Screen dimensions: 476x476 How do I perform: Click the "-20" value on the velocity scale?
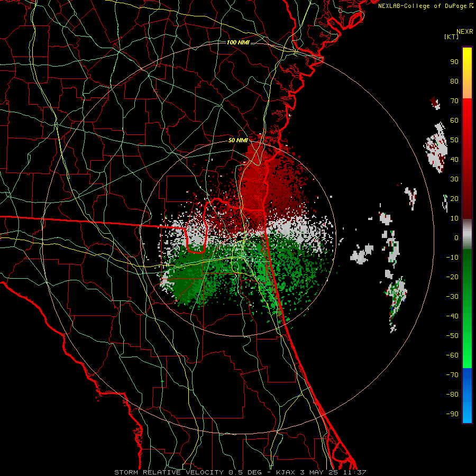click(x=452, y=277)
